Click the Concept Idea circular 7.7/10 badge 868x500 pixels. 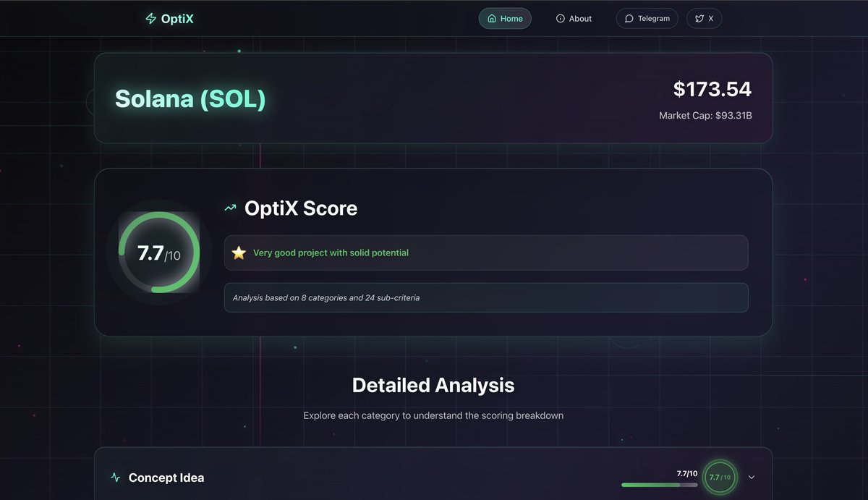coord(720,478)
